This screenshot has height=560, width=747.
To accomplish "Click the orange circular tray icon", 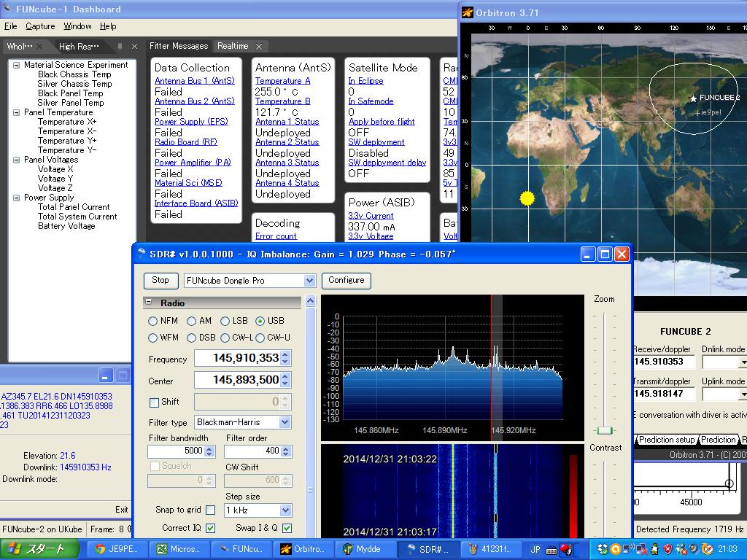I will pyautogui.click(x=615, y=550).
